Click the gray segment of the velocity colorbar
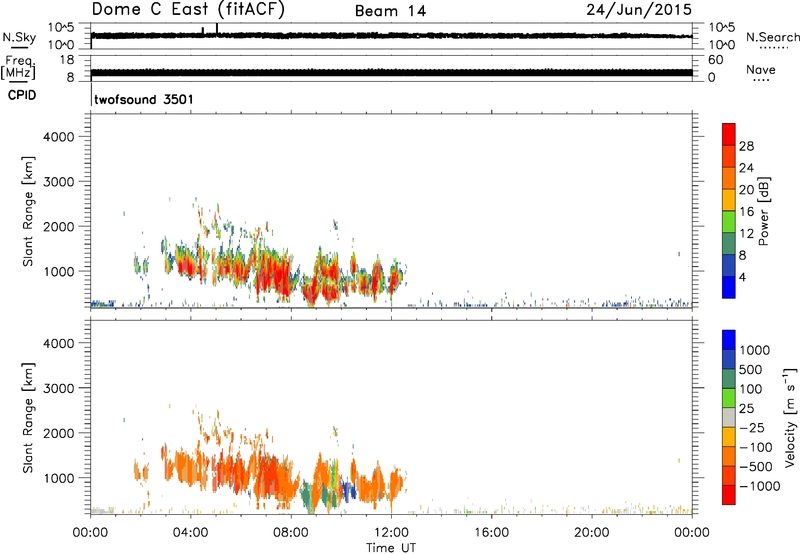The height and width of the screenshot is (554, 800). [x=729, y=418]
